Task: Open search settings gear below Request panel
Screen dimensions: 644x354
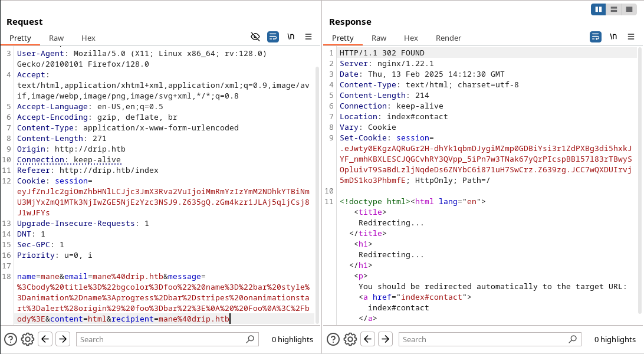Action: (x=27, y=339)
